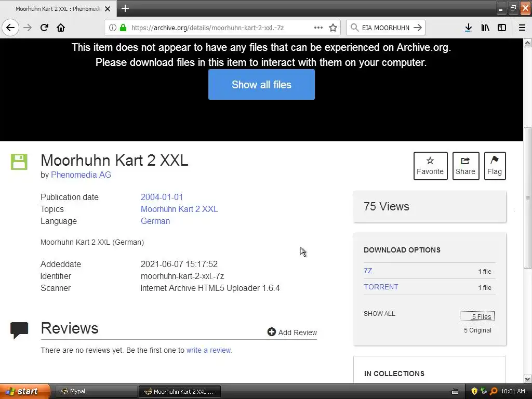Flag this item with the Flag button
The width and height of the screenshot is (532, 399).
click(495, 166)
